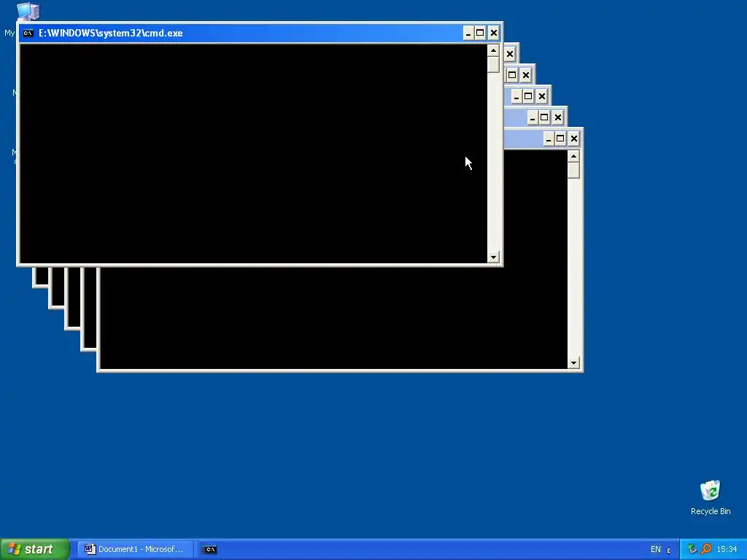Open the Windows start menu
The height and width of the screenshot is (560, 747).
[35, 550]
